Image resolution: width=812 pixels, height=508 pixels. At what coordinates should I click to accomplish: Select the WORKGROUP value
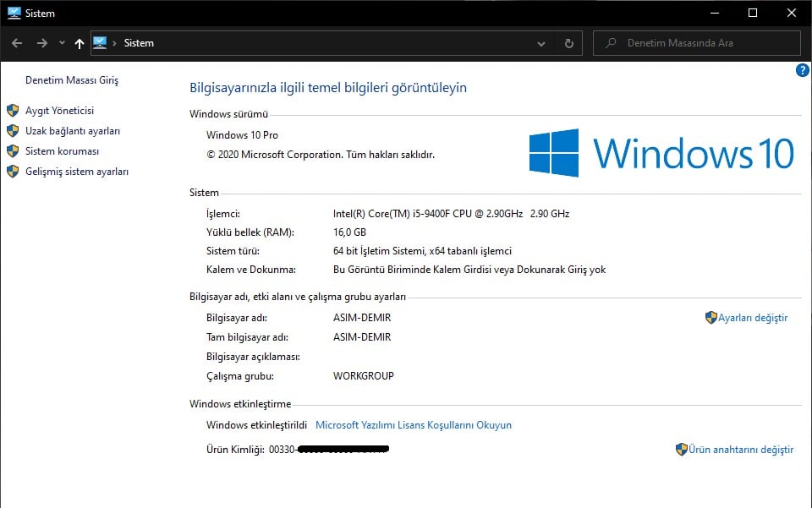coord(364,376)
